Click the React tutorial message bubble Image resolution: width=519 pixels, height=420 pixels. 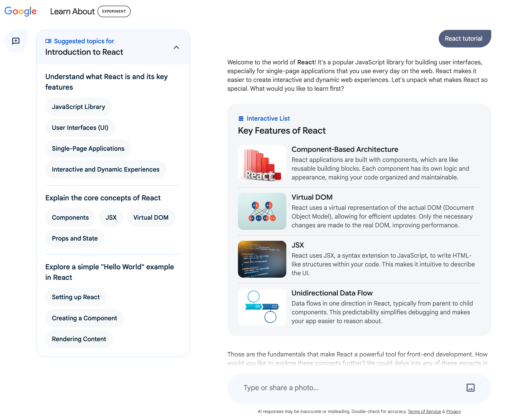tap(464, 38)
